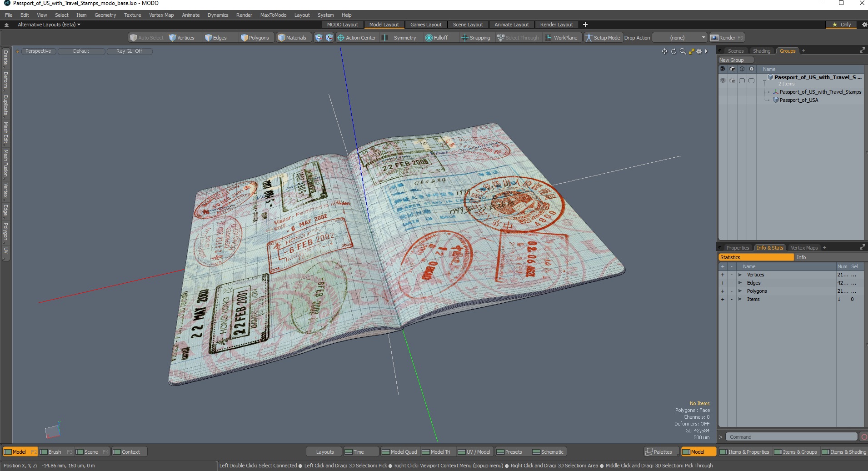868x471 pixels.
Task: Open the Perspective view dropdown
Action: coord(38,51)
